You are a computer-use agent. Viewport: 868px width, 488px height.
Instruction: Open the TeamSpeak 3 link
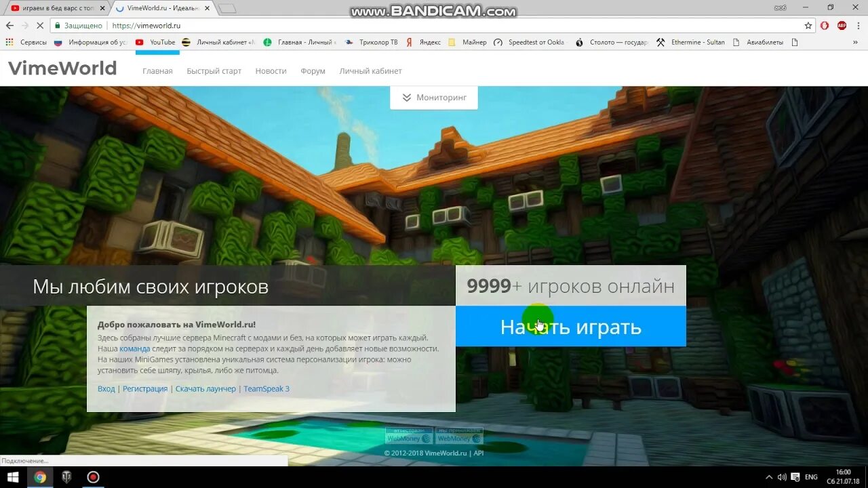(267, 388)
